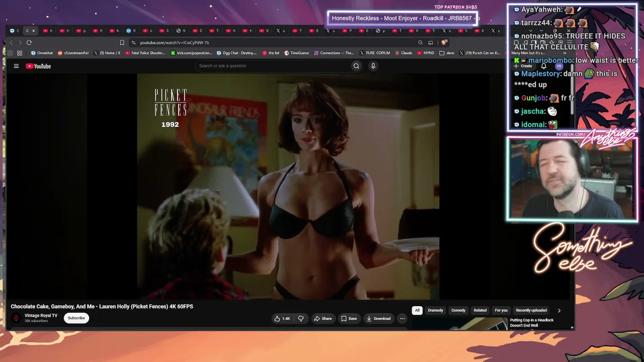Open the Connections — The... bookmark
The image size is (644, 362).
click(334, 53)
